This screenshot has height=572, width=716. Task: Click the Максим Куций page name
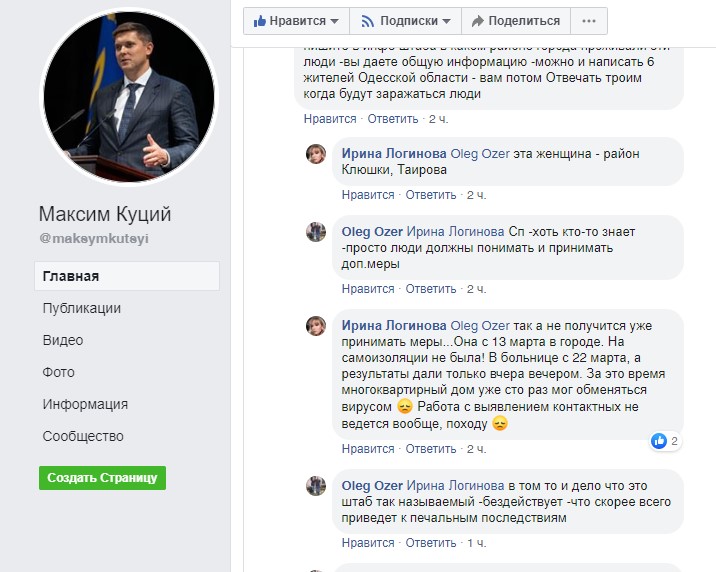tap(105, 214)
